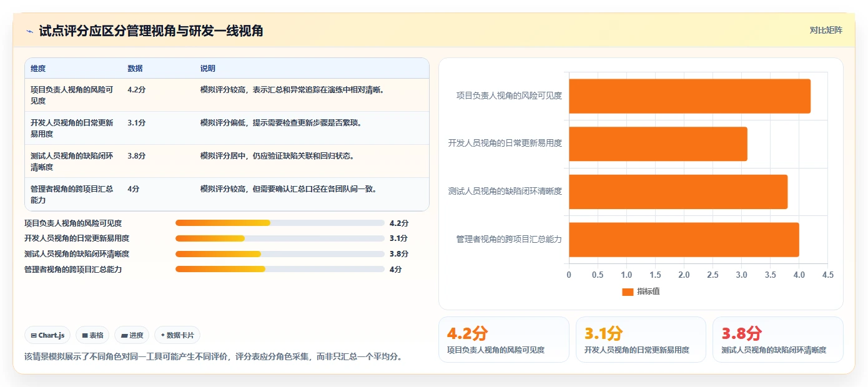The width and height of the screenshot is (868, 387).
Task: Select the 表格 tag chip
Action: coord(92,335)
